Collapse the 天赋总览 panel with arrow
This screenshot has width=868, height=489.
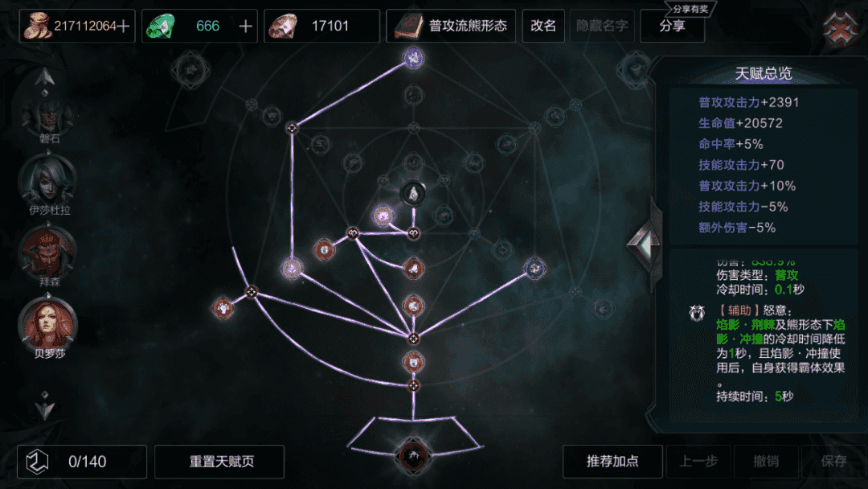pos(645,244)
